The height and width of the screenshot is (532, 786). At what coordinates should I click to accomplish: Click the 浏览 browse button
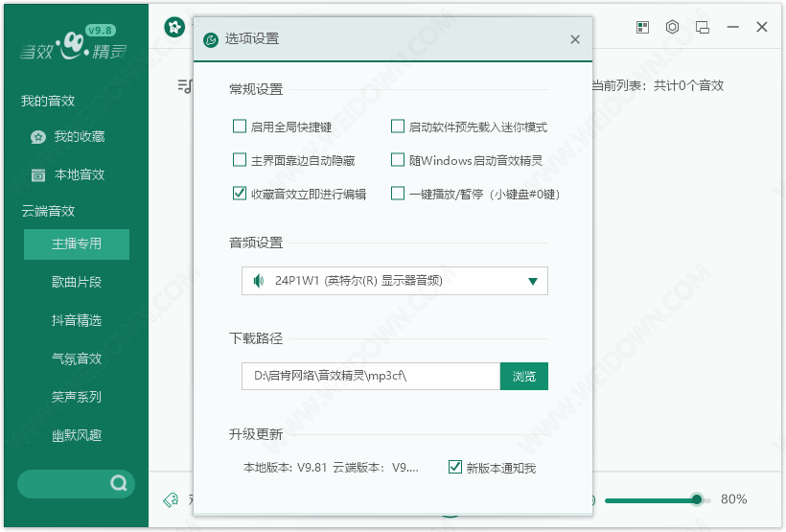pyautogui.click(x=523, y=377)
